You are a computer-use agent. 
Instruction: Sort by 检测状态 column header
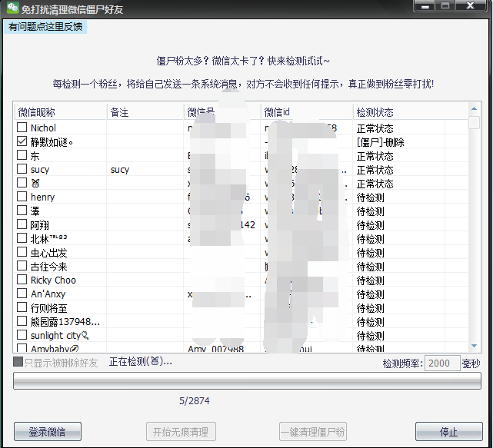tap(410, 112)
